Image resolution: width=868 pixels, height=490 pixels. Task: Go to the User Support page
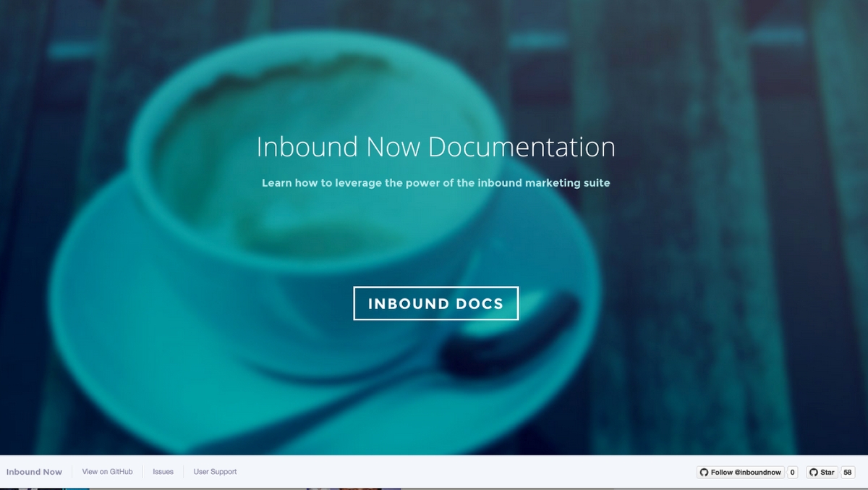215,472
